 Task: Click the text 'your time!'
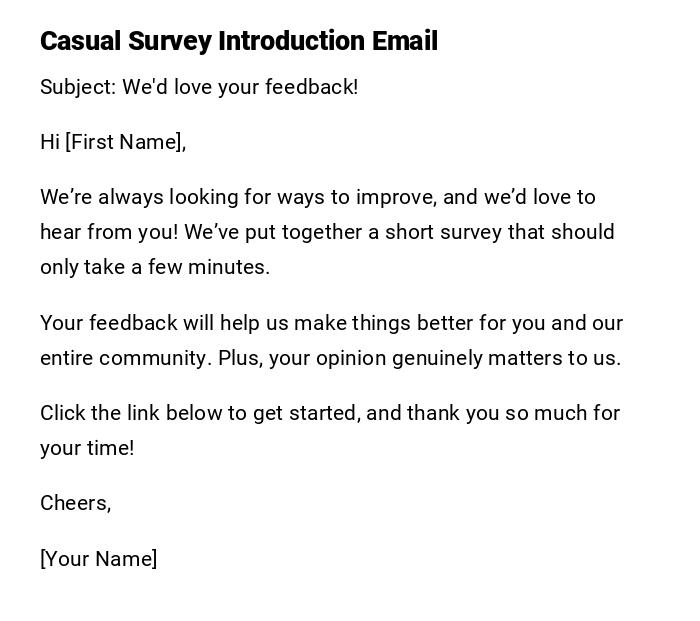(x=87, y=448)
